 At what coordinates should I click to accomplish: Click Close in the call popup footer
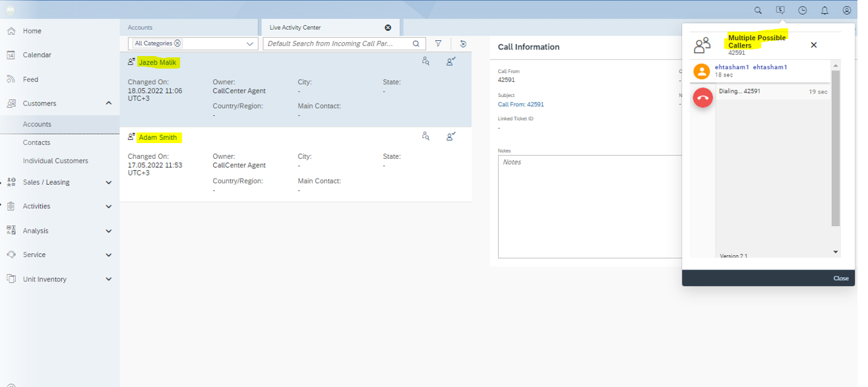pos(840,278)
